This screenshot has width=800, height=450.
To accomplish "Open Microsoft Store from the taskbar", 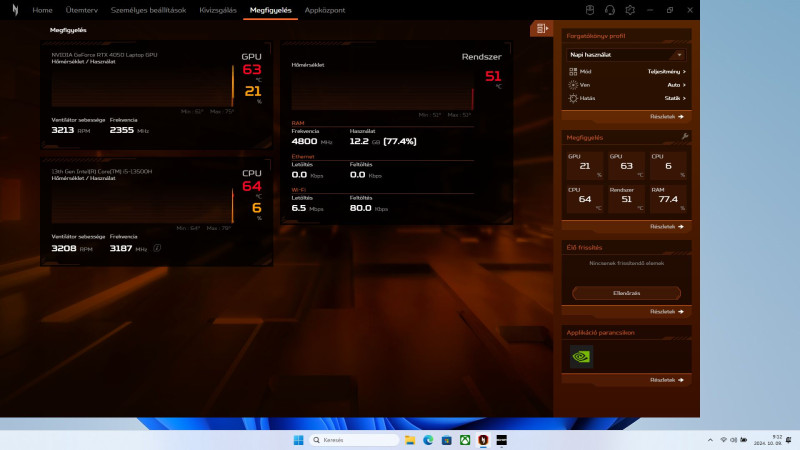I will pos(446,440).
